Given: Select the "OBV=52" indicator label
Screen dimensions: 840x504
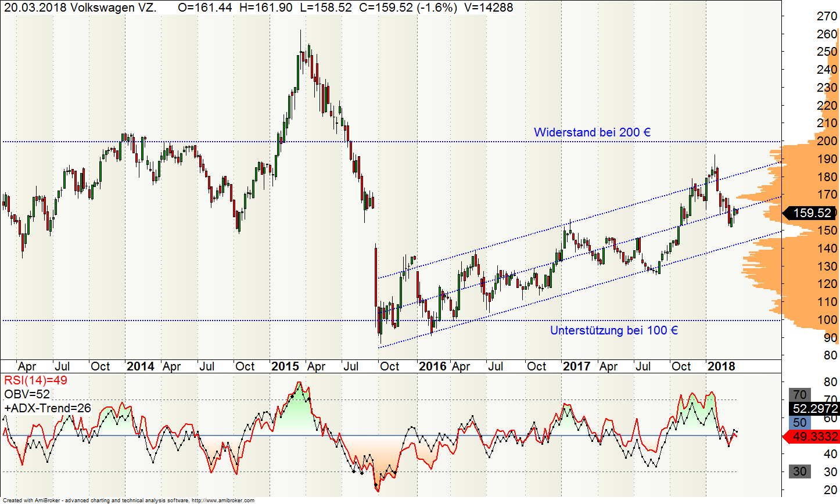Looking at the screenshot, I should [x=27, y=395].
